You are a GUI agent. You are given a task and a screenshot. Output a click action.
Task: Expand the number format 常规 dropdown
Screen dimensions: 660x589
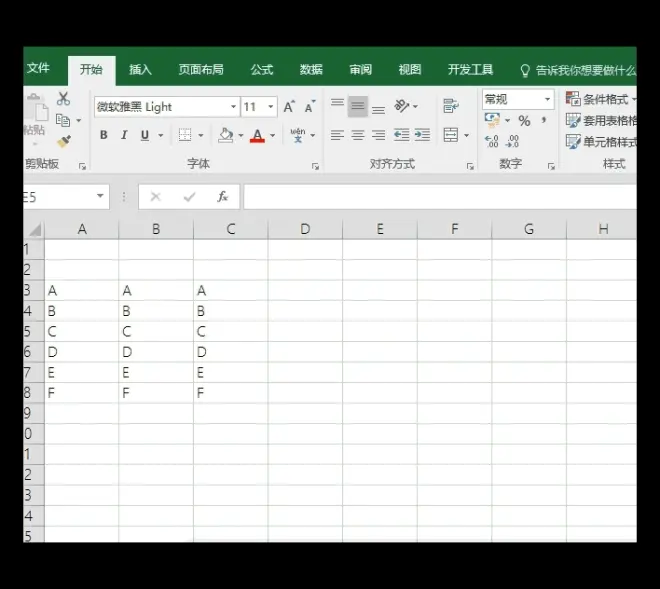[547, 99]
